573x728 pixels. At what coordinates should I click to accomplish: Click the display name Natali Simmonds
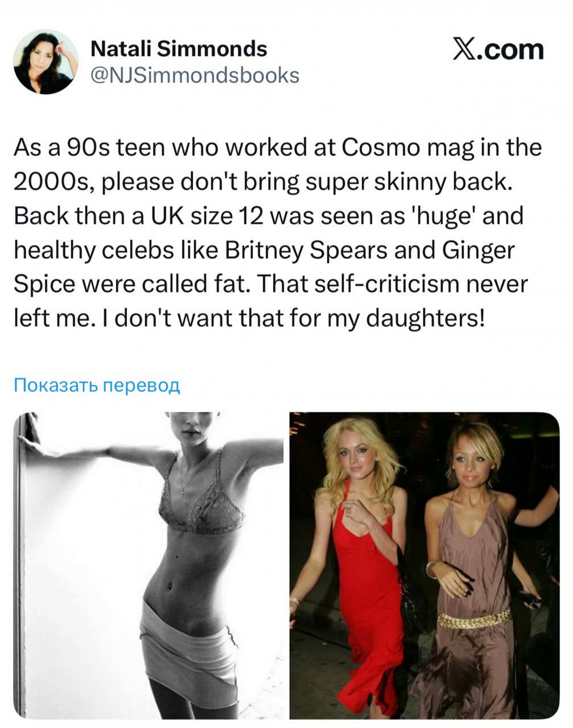tap(179, 49)
